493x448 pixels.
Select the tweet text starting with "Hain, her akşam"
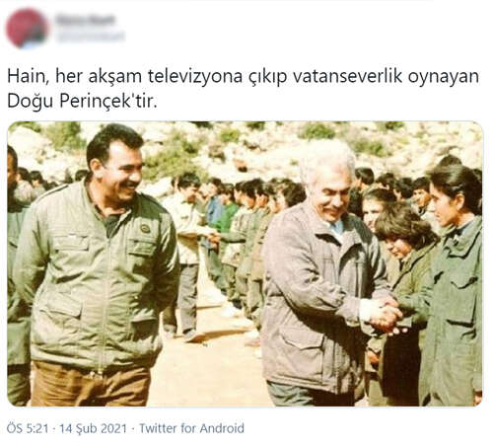tap(244, 89)
